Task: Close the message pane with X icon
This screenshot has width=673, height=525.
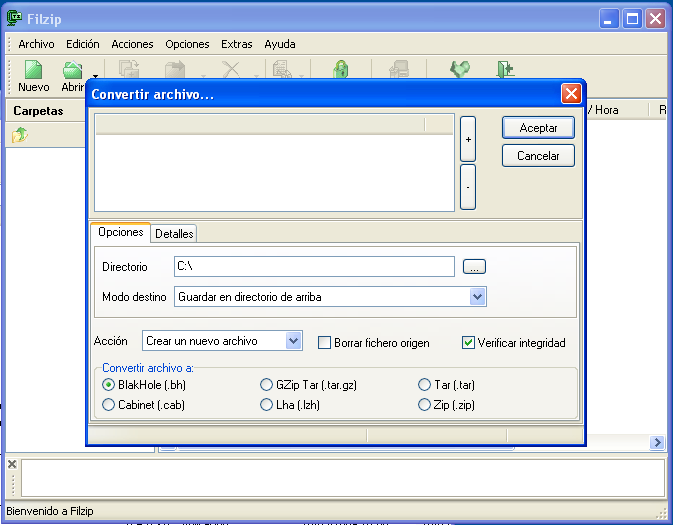Action: (x=12, y=464)
